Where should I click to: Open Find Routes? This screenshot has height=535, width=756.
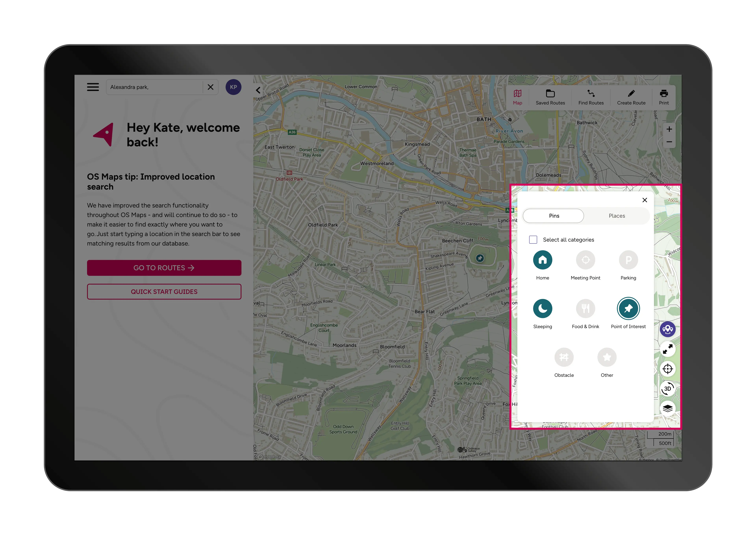tap(591, 97)
